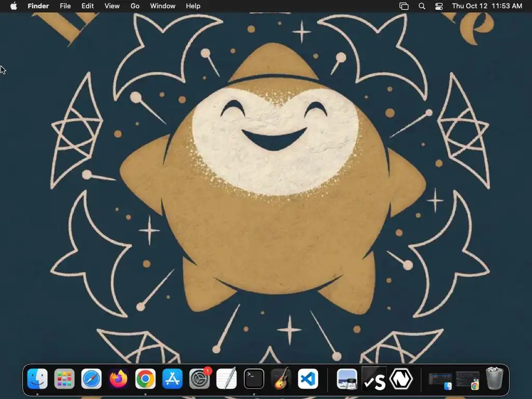
Task: Open Launchpad from the Dock
Action: coord(64,379)
